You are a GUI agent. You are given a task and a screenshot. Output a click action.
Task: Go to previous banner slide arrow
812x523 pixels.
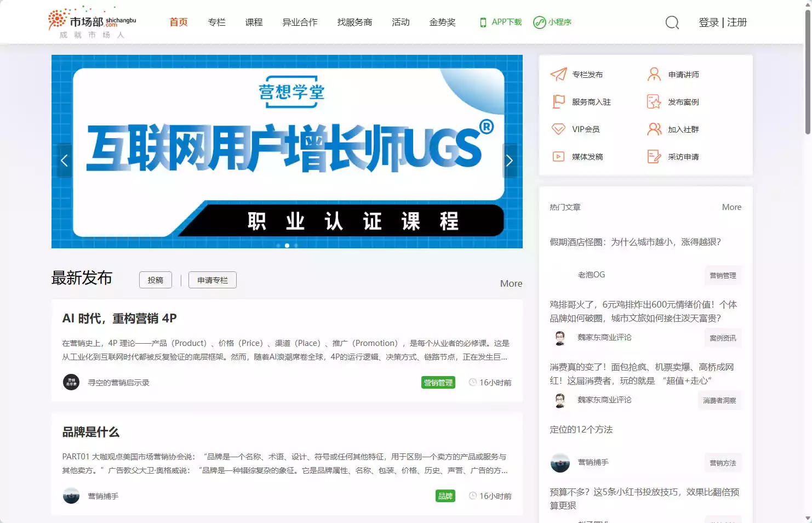pos(65,161)
